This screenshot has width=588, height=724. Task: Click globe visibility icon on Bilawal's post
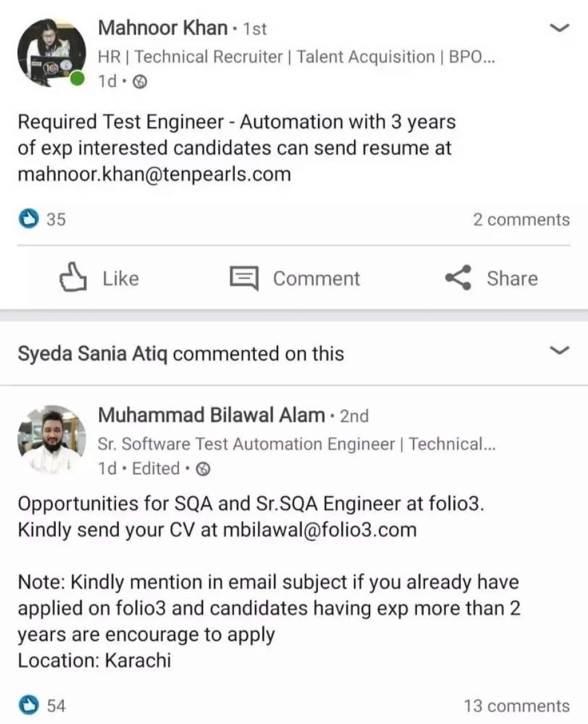click(x=205, y=469)
